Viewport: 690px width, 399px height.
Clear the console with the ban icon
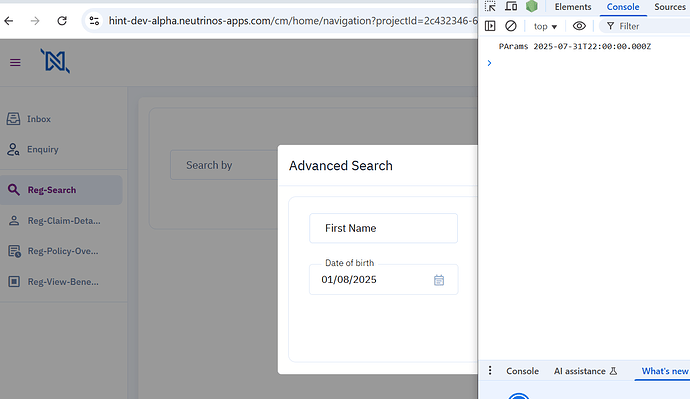[510, 26]
